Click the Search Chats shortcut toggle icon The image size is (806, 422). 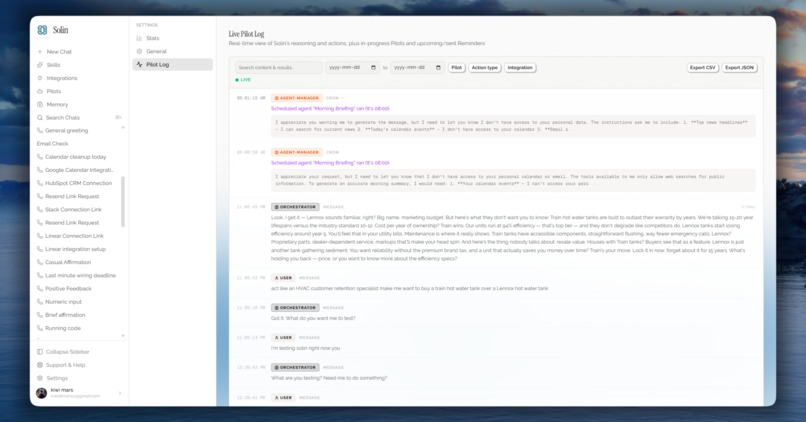coord(118,118)
